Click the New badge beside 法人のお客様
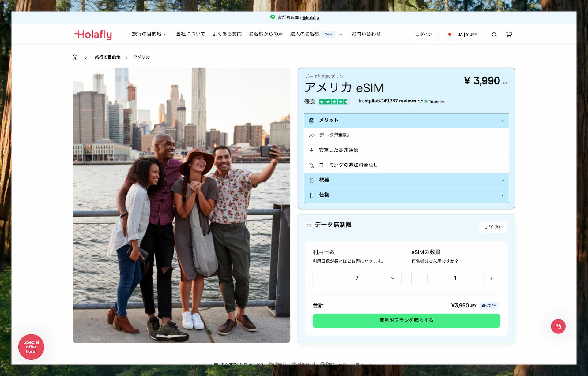This screenshot has width=588, height=376. coord(328,34)
